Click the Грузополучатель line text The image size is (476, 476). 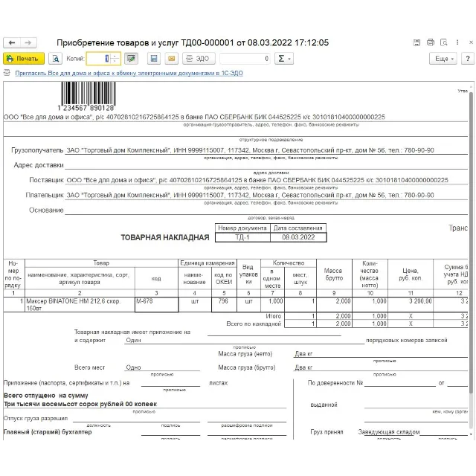[x=250, y=150]
